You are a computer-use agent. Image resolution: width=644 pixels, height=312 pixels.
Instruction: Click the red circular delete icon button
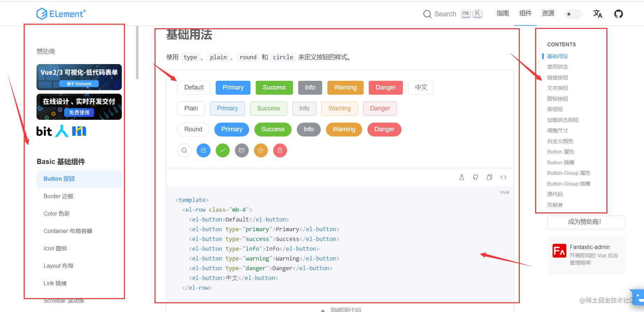280,150
